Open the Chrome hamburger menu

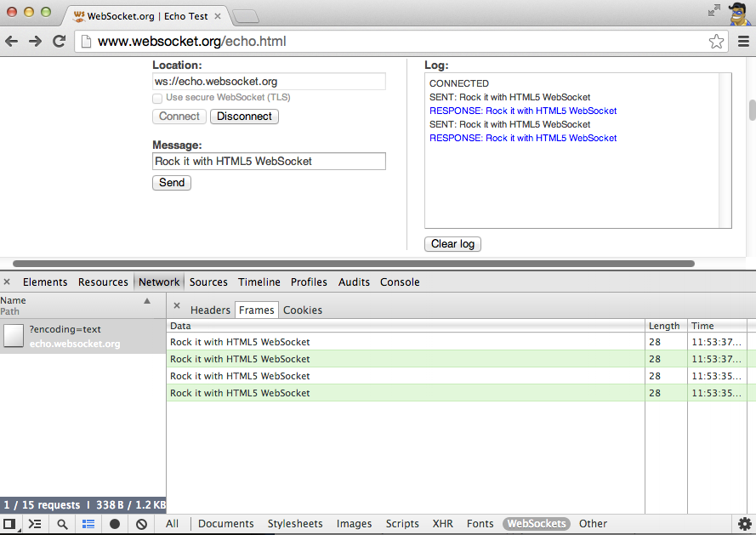(743, 42)
